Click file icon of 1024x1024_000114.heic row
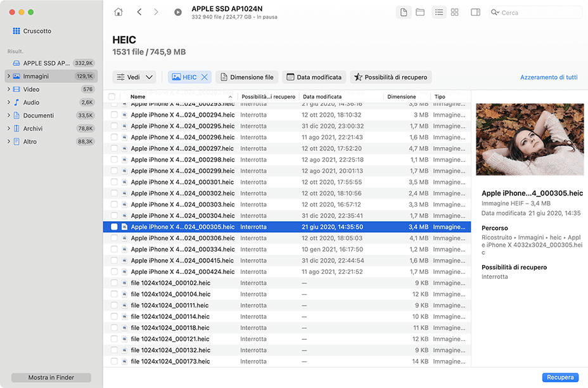The height and width of the screenshot is (388, 588). (124, 316)
